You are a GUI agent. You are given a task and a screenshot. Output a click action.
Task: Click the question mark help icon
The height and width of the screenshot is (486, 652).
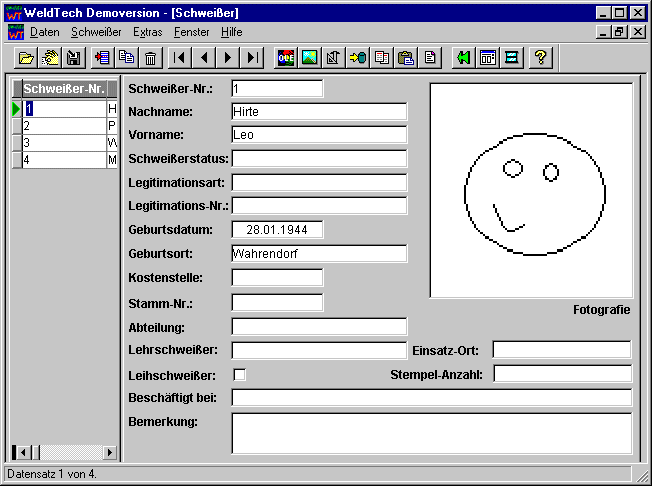[x=540, y=58]
